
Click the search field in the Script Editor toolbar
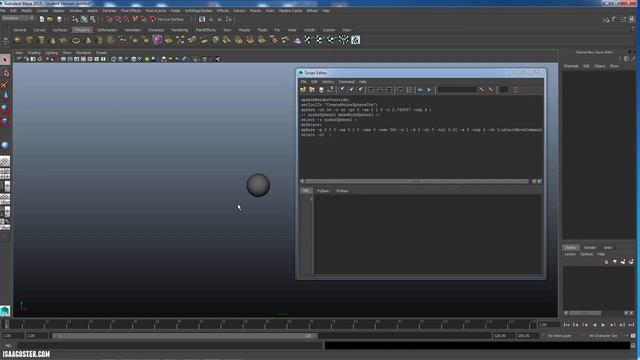[457, 90]
